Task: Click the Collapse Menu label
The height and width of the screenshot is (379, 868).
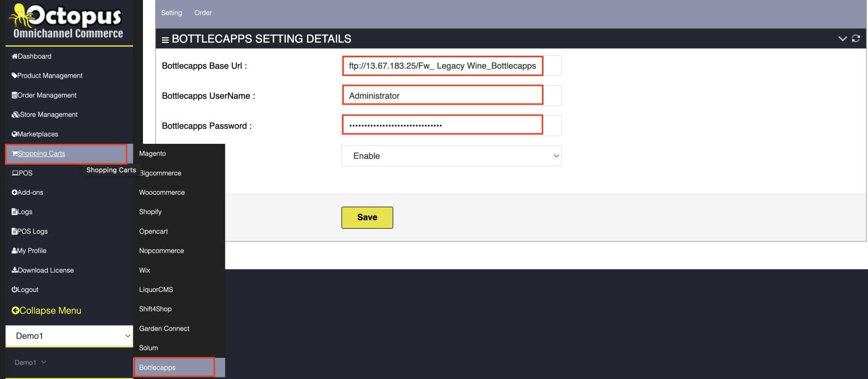Action: tap(50, 311)
